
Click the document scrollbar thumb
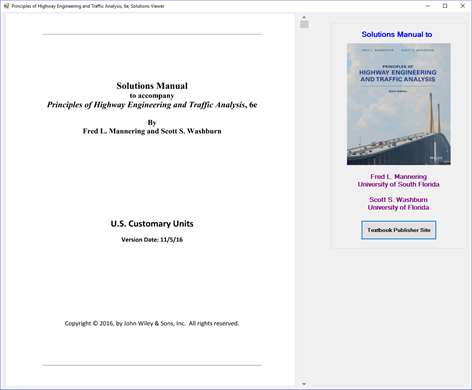point(304,24)
